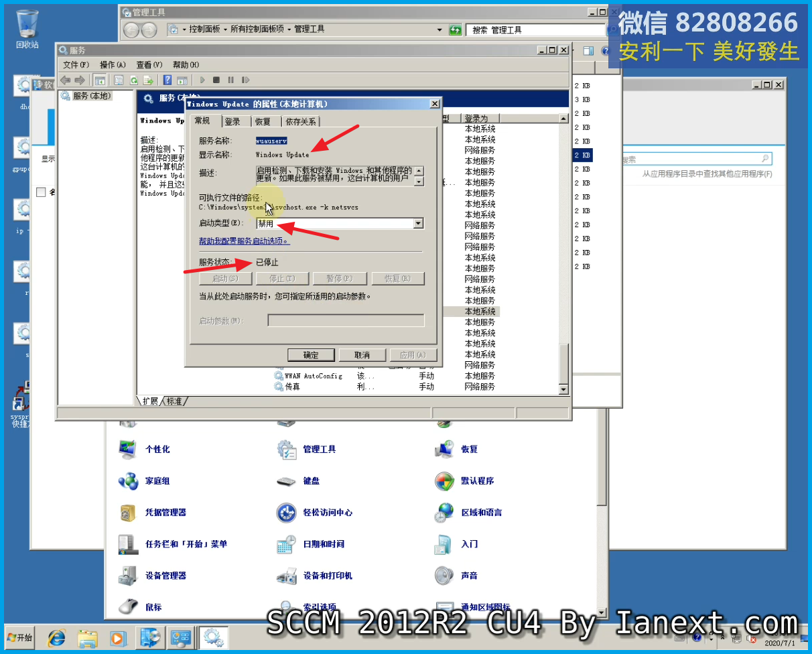Click the description box scroll-down arrow
This screenshot has width=812, height=654.
tap(419, 182)
